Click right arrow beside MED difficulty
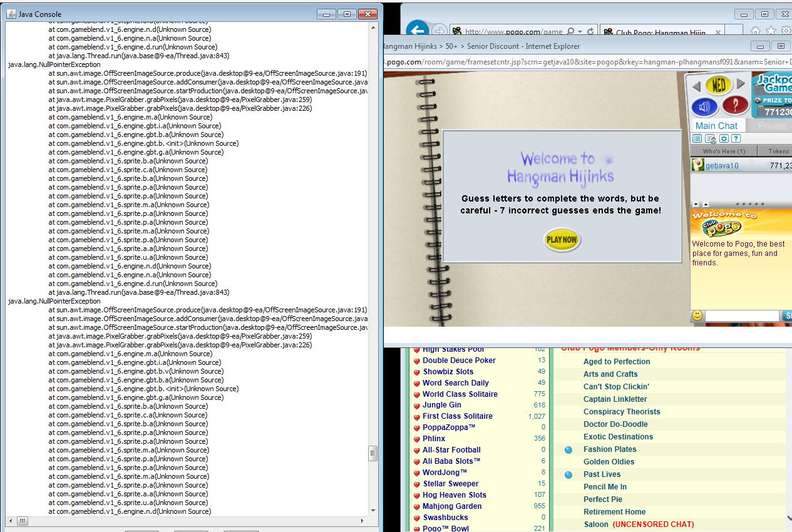This screenshot has height=532, width=792. tap(741, 84)
